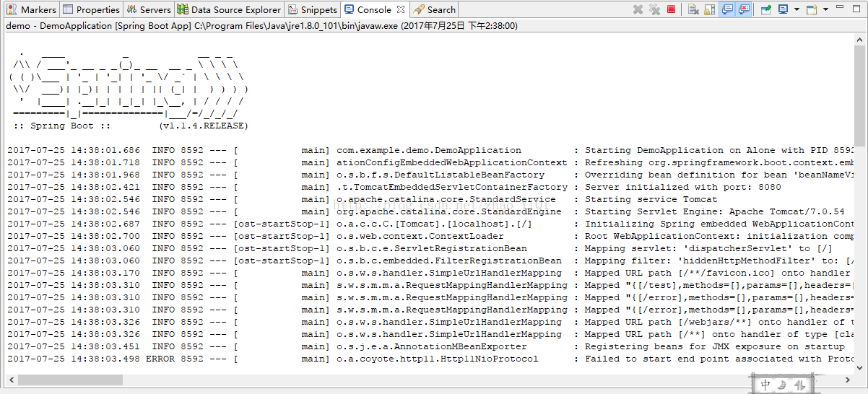Click the Open Console icon

tap(812, 9)
